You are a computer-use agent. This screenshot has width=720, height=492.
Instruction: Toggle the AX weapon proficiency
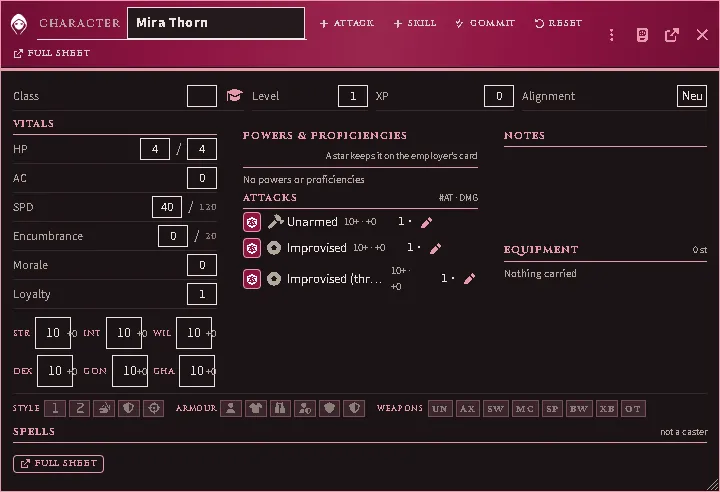pyautogui.click(x=467, y=409)
